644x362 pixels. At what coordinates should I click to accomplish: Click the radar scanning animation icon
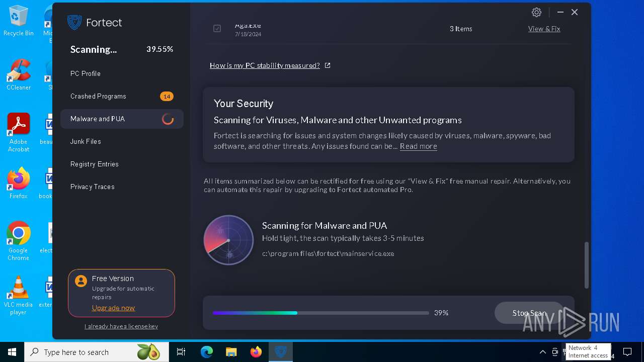228,240
